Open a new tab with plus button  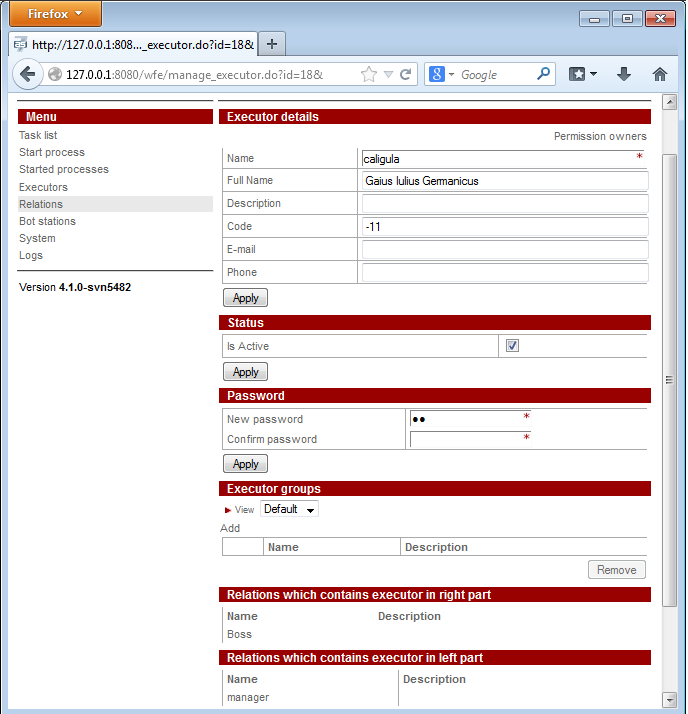pos(272,44)
